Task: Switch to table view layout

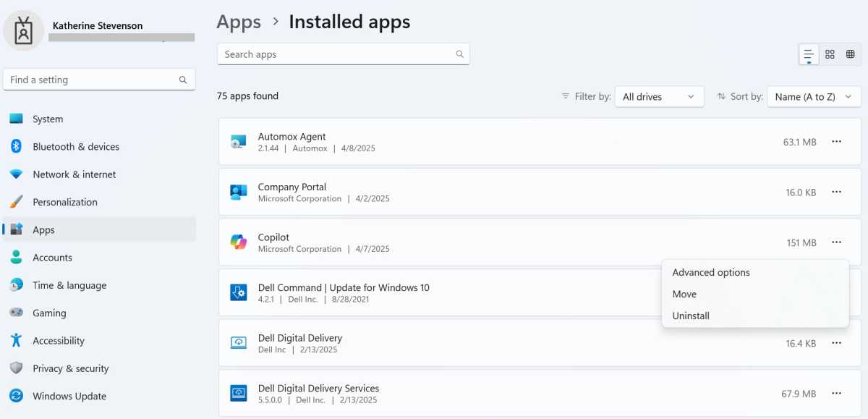Action: click(850, 54)
